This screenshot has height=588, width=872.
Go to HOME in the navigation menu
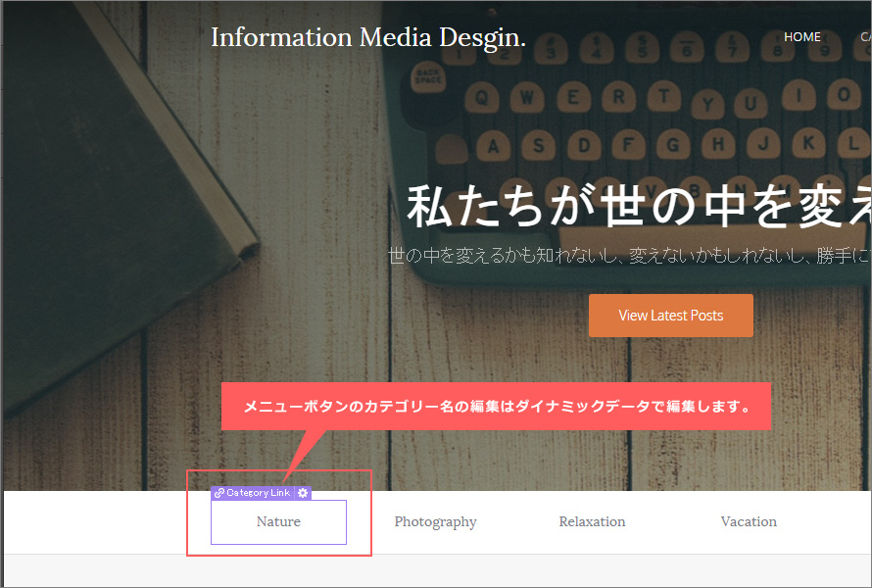point(801,36)
